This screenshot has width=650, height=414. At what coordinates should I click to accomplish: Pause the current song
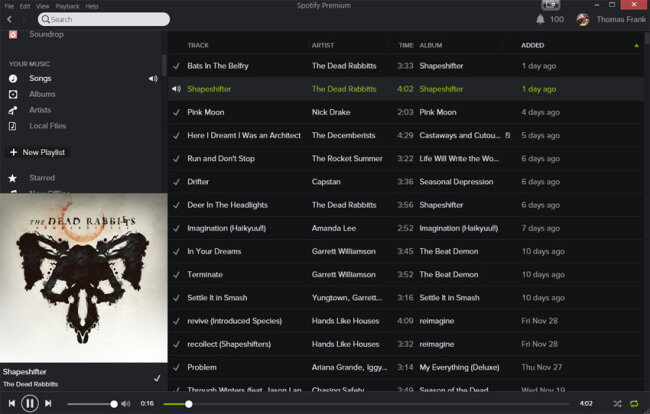(30, 403)
